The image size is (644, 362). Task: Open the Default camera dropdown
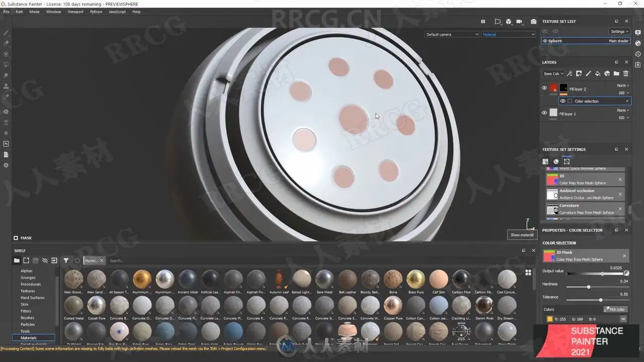pyautogui.click(x=452, y=34)
